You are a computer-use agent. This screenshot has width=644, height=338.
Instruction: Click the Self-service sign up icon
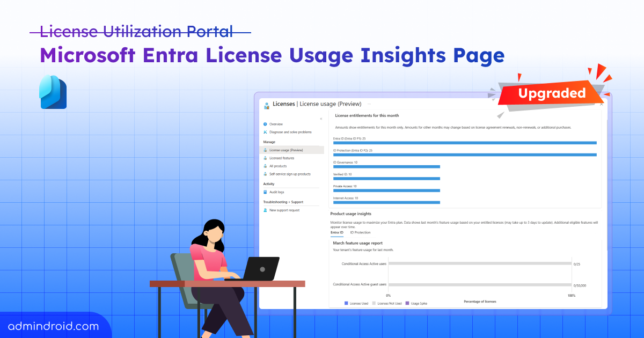click(x=265, y=174)
